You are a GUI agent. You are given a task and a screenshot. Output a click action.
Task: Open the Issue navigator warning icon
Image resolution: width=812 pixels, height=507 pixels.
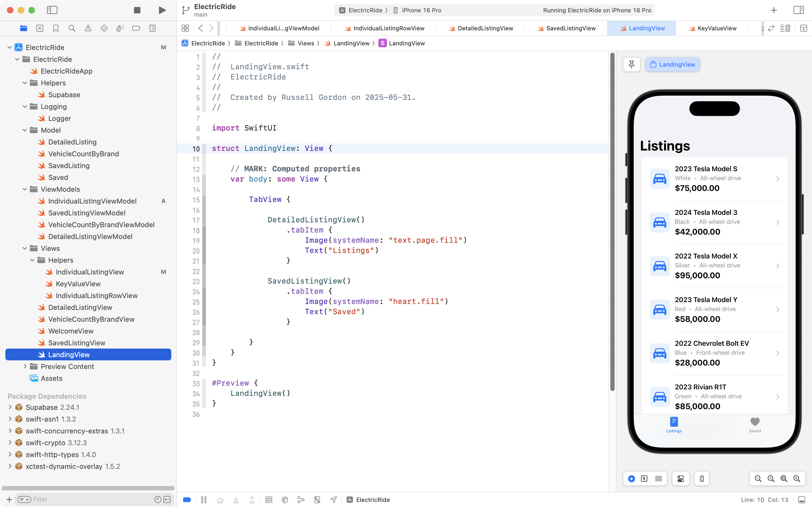tap(88, 28)
